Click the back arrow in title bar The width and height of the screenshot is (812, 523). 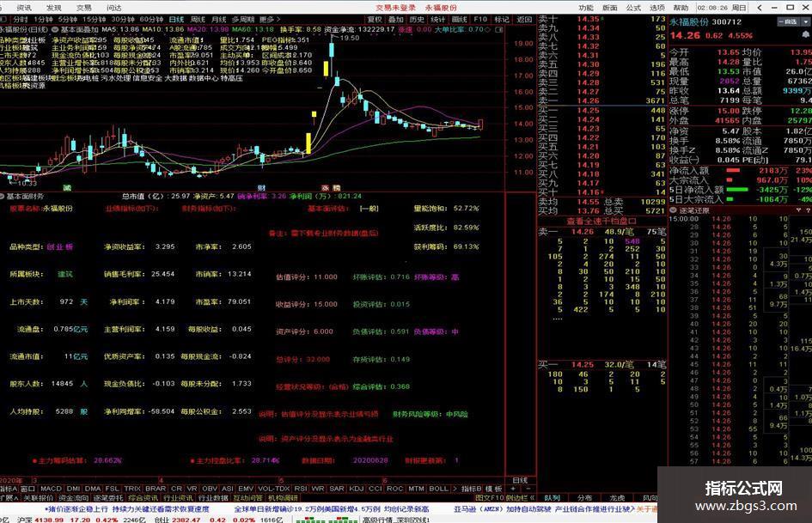(x=759, y=7)
